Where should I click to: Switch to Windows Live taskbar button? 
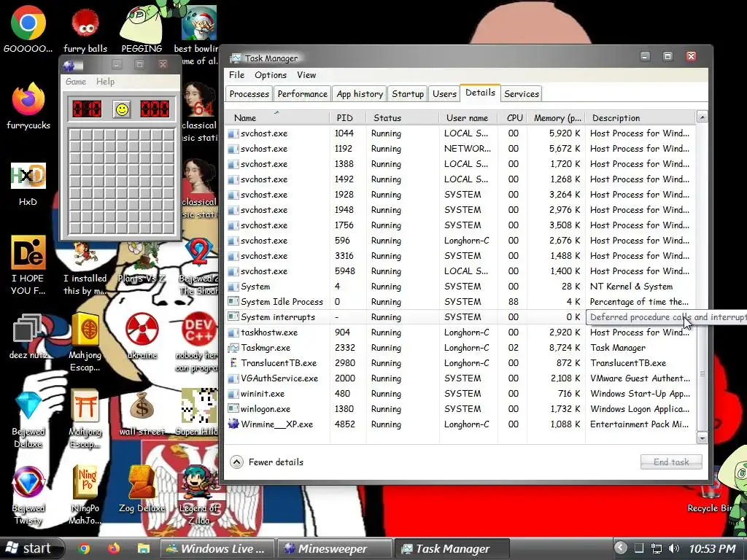click(217, 548)
